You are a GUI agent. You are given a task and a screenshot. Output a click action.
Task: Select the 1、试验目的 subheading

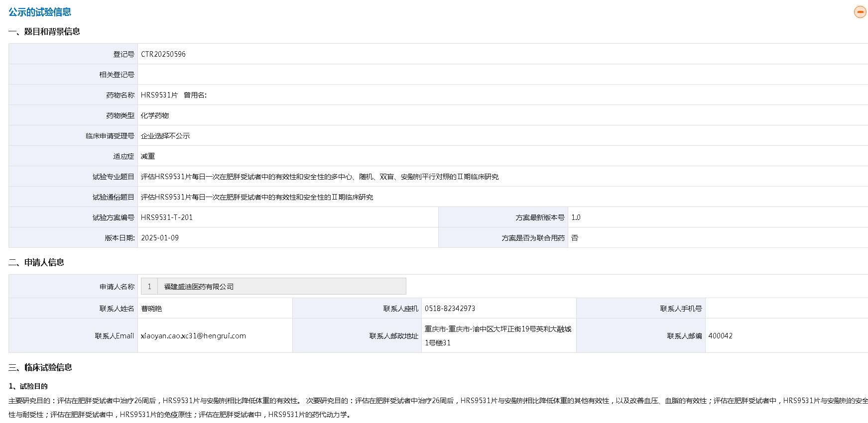(28, 386)
